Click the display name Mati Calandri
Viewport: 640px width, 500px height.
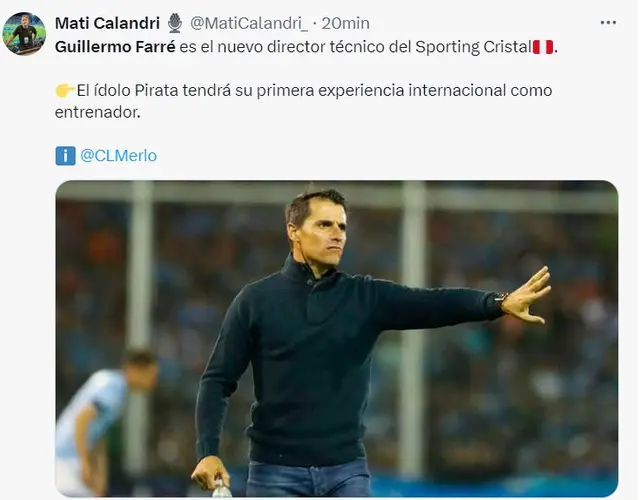pyautogui.click(x=107, y=23)
